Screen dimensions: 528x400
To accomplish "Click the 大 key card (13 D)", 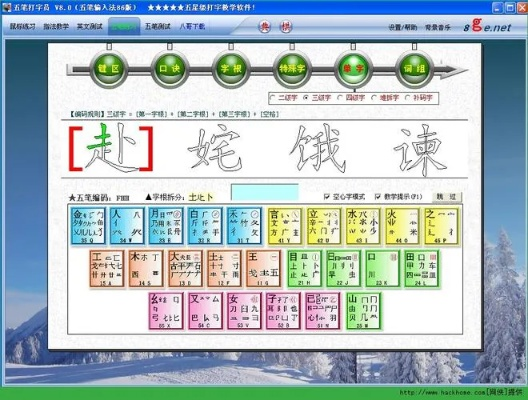I will [x=186, y=269].
